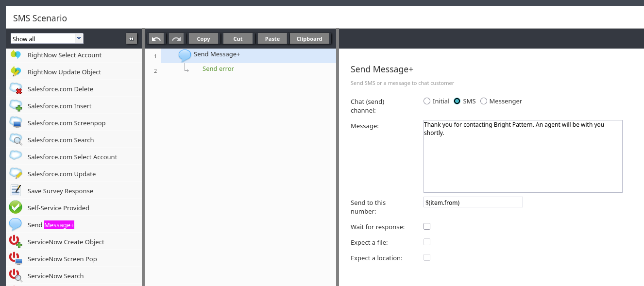Click the Send to this number field
644x286 pixels.
pos(473,202)
